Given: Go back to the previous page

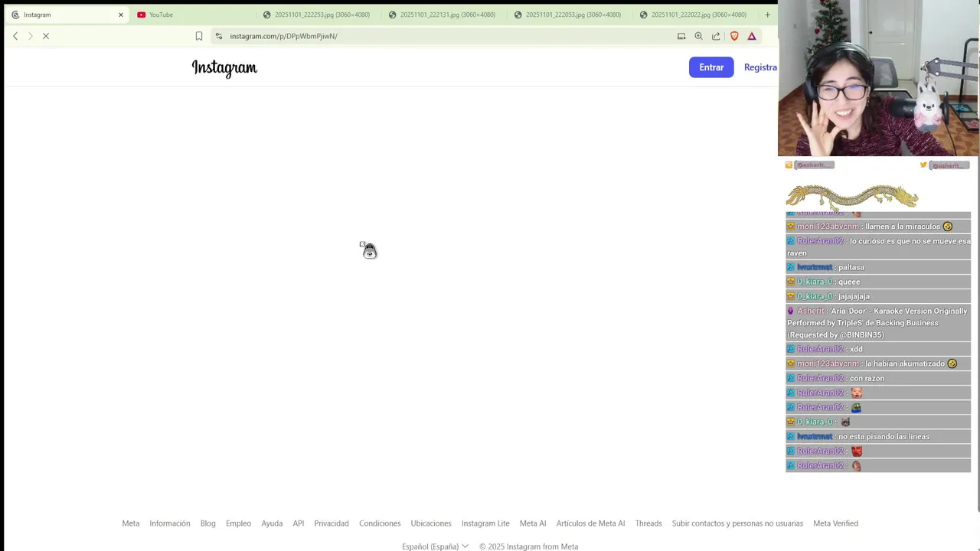Looking at the screenshot, I should [15, 36].
